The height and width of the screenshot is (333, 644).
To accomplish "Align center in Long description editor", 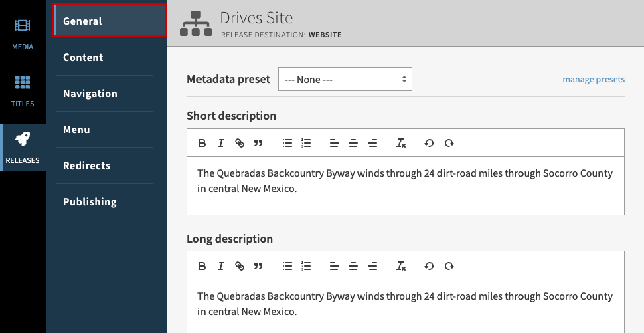I will [353, 266].
